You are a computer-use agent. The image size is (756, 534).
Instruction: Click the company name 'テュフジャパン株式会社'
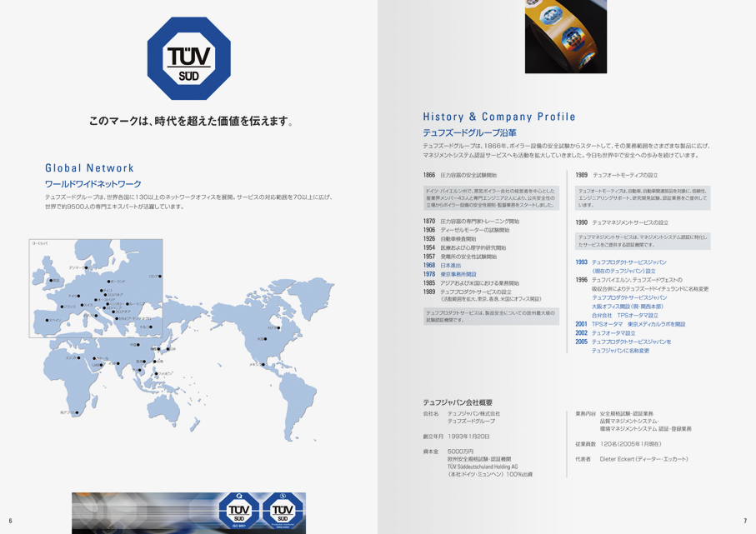[x=474, y=414]
